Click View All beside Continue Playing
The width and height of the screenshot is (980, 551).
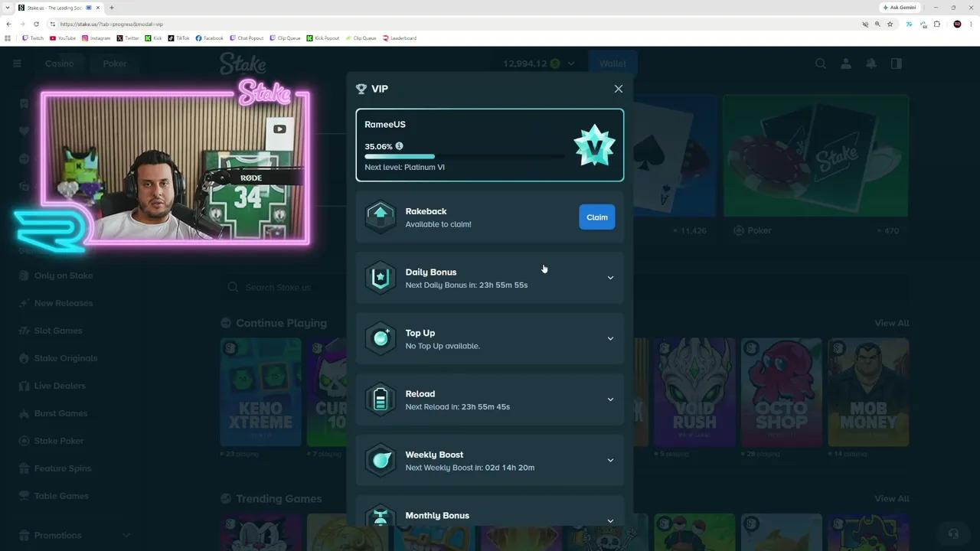tap(892, 323)
